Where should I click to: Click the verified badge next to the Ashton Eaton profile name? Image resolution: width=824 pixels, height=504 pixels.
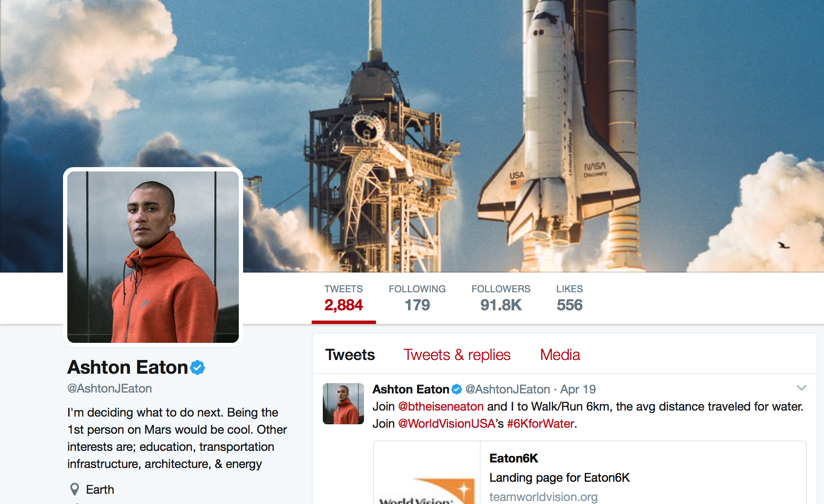pyautogui.click(x=198, y=367)
